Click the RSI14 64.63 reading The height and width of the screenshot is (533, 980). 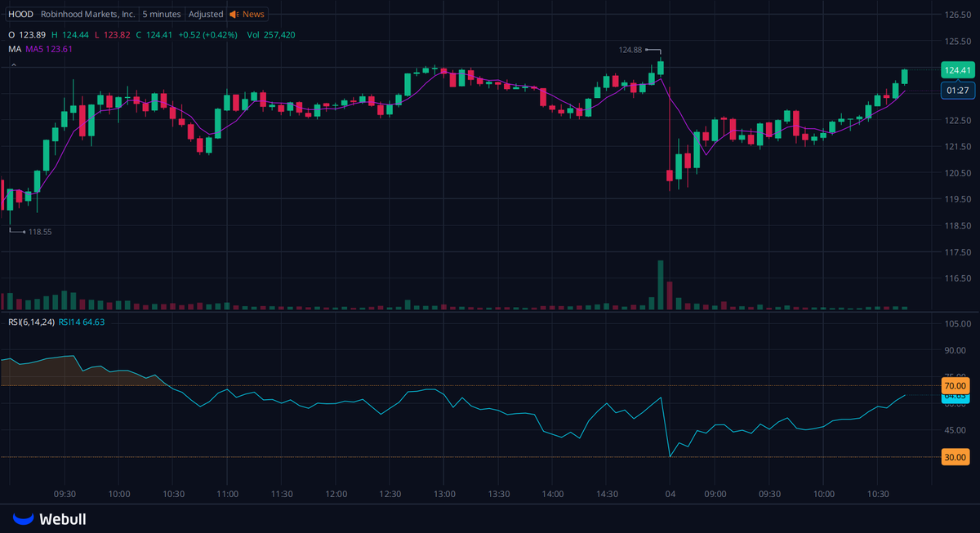click(x=82, y=322)
